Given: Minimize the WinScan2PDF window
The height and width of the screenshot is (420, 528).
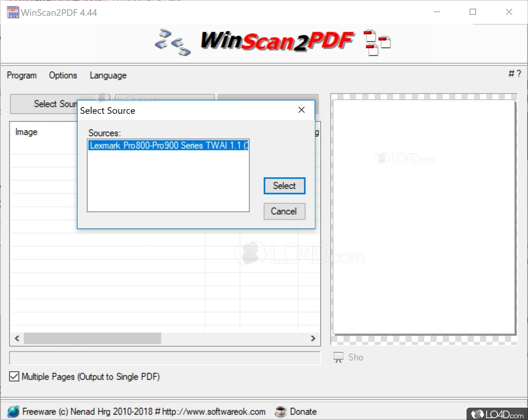Looking at the screenshot, I should (437, 12).
